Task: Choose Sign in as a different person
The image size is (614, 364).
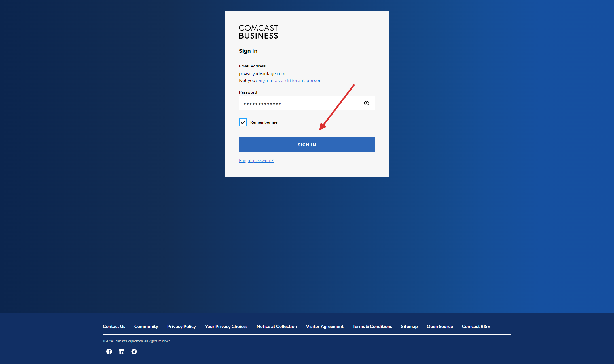Action: (290, 81)
